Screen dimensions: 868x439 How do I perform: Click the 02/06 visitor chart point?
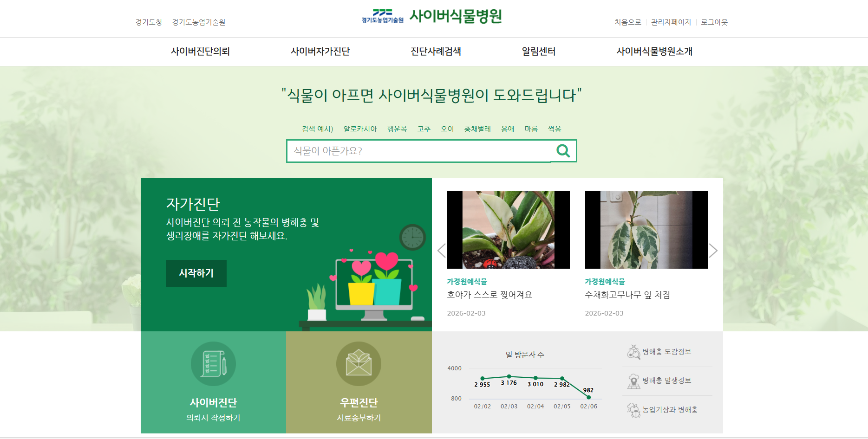588,397
